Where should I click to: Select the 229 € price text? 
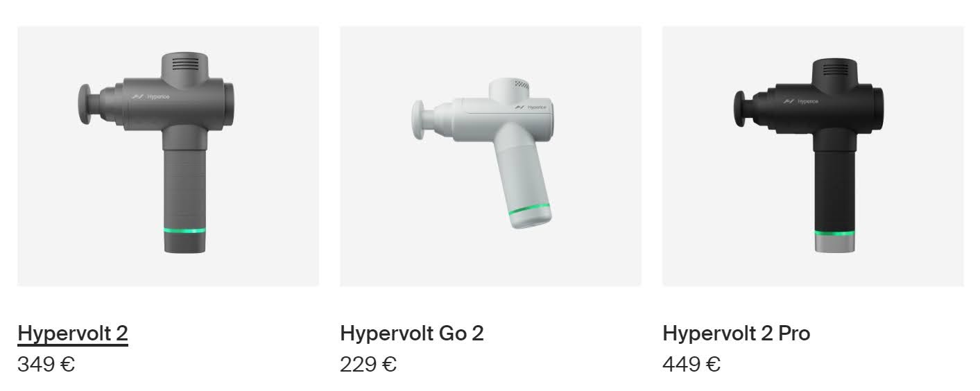click(368, 364)
